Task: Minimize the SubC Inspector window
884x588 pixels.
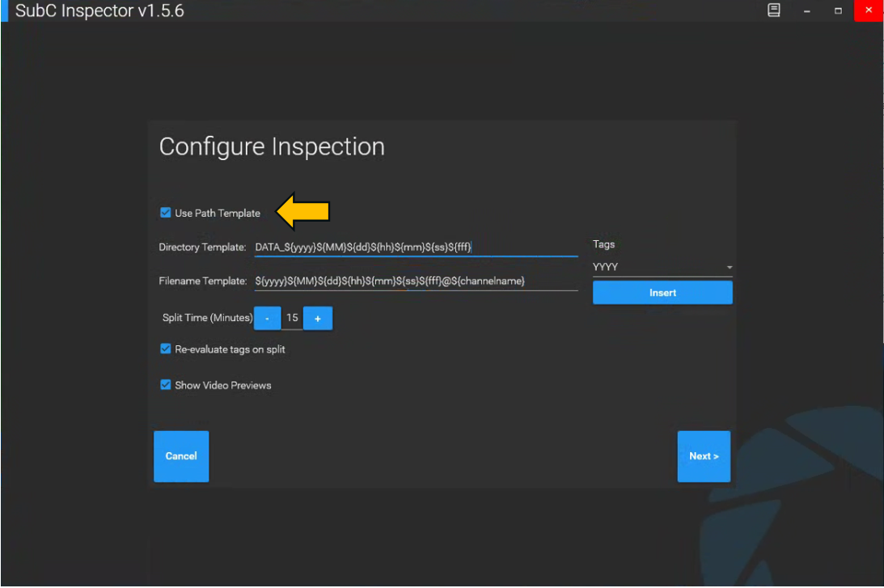Action: (x=806, y=11)
